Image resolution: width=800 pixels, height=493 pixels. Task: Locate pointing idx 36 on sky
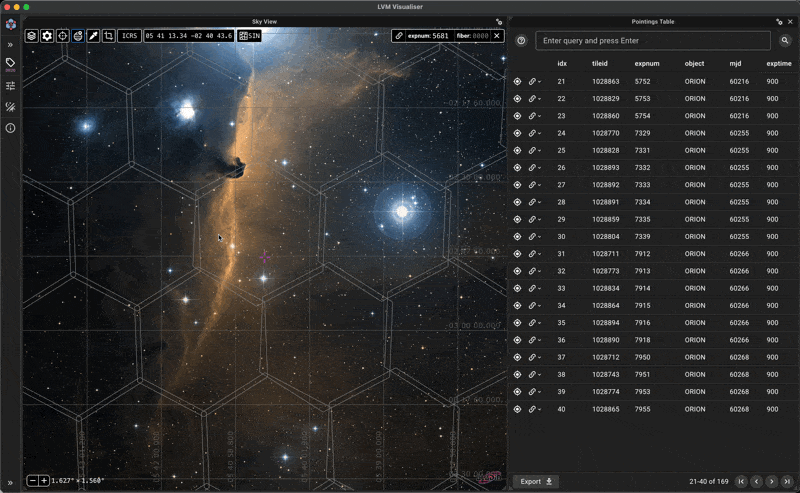click(x=517, y=340)
